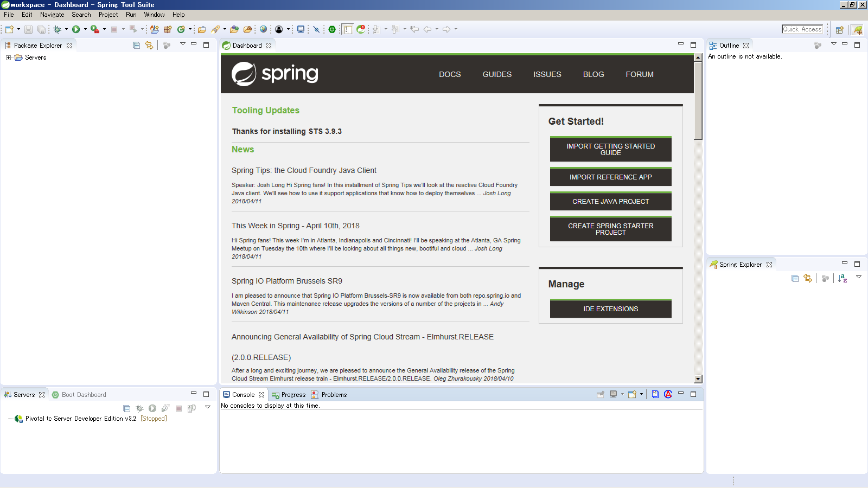Screen dimensions: 868x488
Task: Click the Ant red A icon in console toolbar
Action: (668, 394)
